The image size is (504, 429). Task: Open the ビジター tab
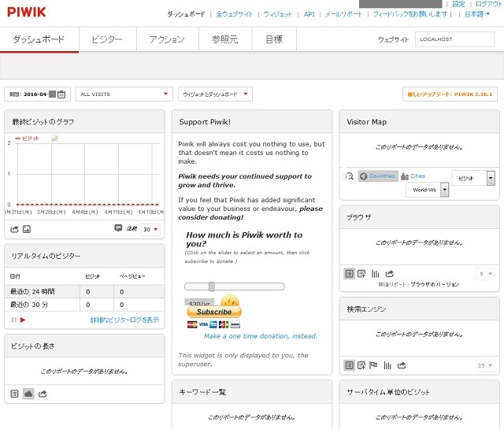click(x=107, y=39)
